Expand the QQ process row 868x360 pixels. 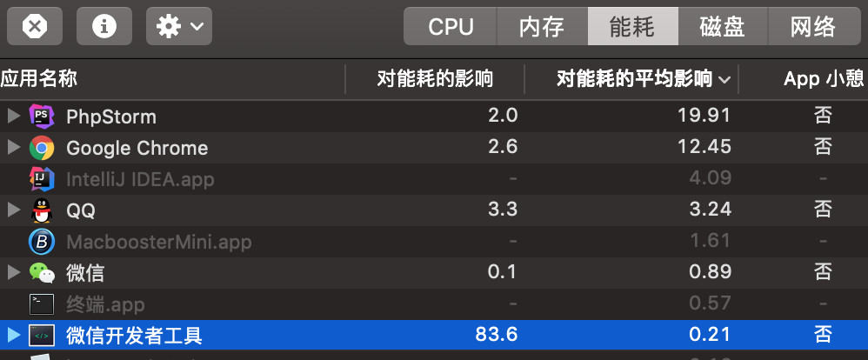[14, 210]
